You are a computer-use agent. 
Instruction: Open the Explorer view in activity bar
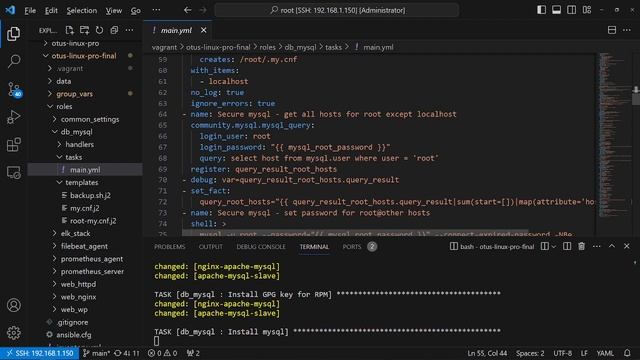13,33
